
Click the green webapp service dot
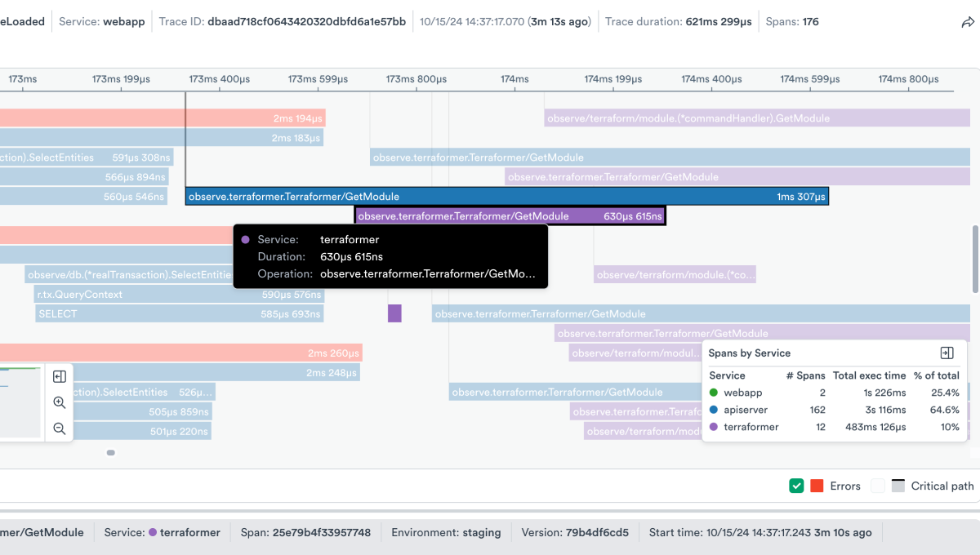(714, 393)
